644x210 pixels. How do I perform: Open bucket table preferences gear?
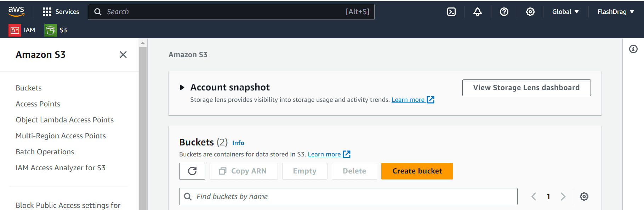pyautogui.click(x=584, y=197)
